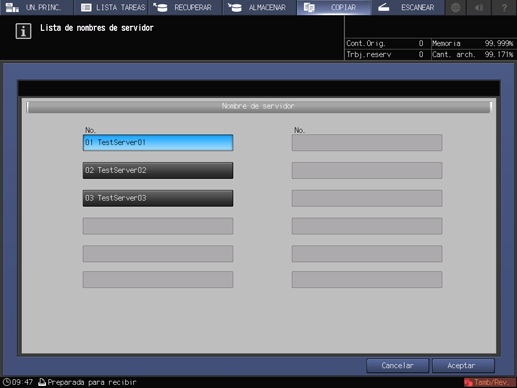Switch to the ESCANEAR tab
This screenshot has width=517, height=388.
click(x=408, y=7)
